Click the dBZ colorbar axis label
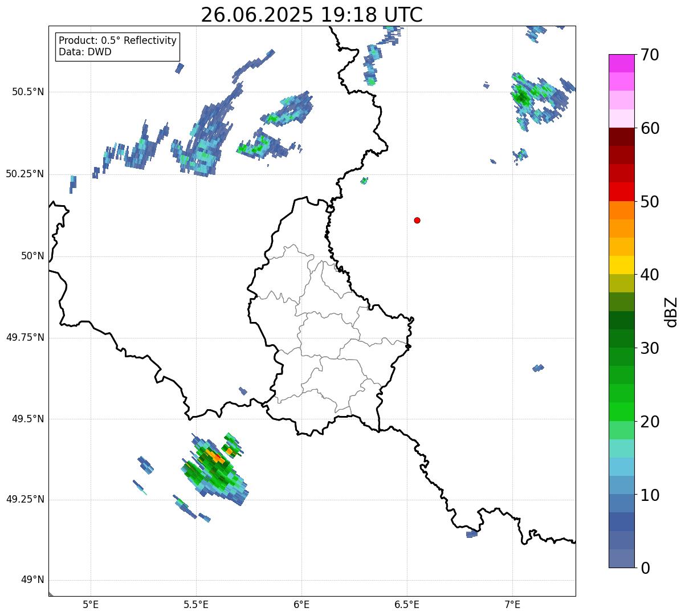This screenshot has height=616, width=685. [x=671, y=312]
